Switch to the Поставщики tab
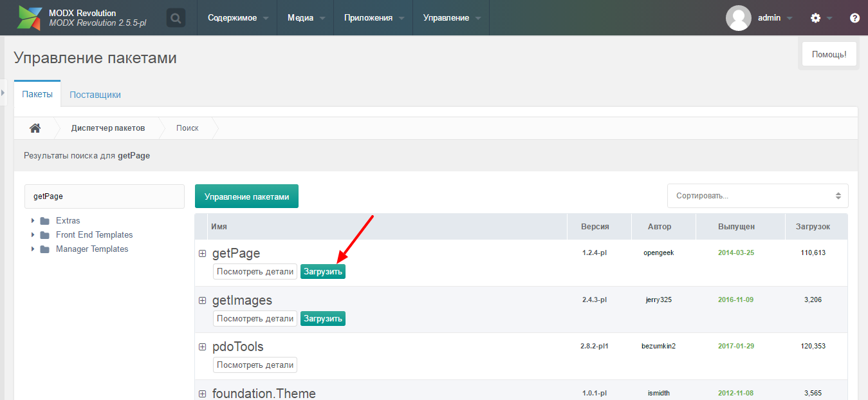 pos(95,95)
